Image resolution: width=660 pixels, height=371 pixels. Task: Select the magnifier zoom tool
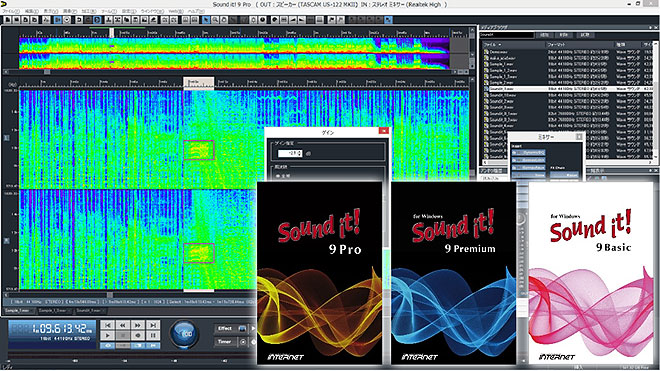(215, 20)
